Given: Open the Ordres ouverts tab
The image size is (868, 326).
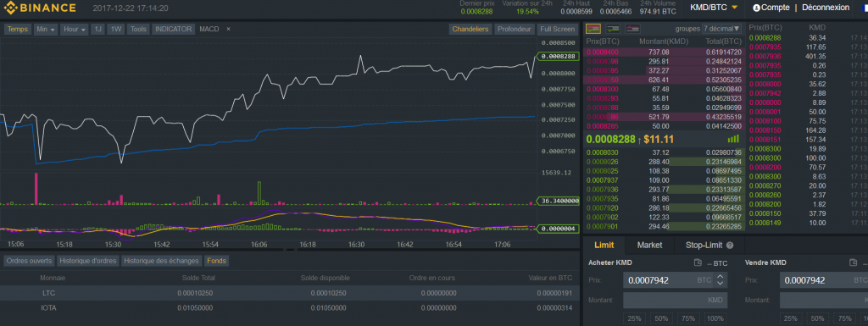Looking at the screenshot, I should click(x=30, y=261).
